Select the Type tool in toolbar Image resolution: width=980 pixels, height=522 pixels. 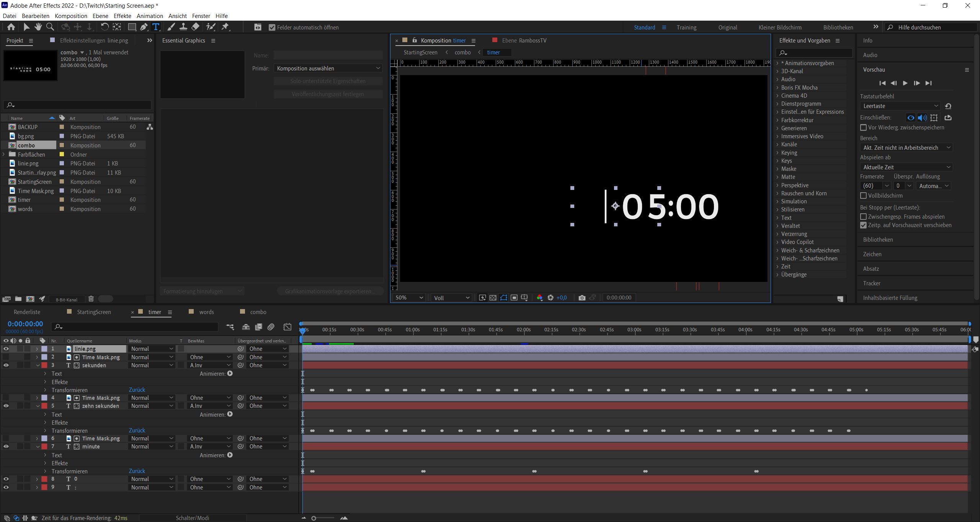tap(156, 27)
